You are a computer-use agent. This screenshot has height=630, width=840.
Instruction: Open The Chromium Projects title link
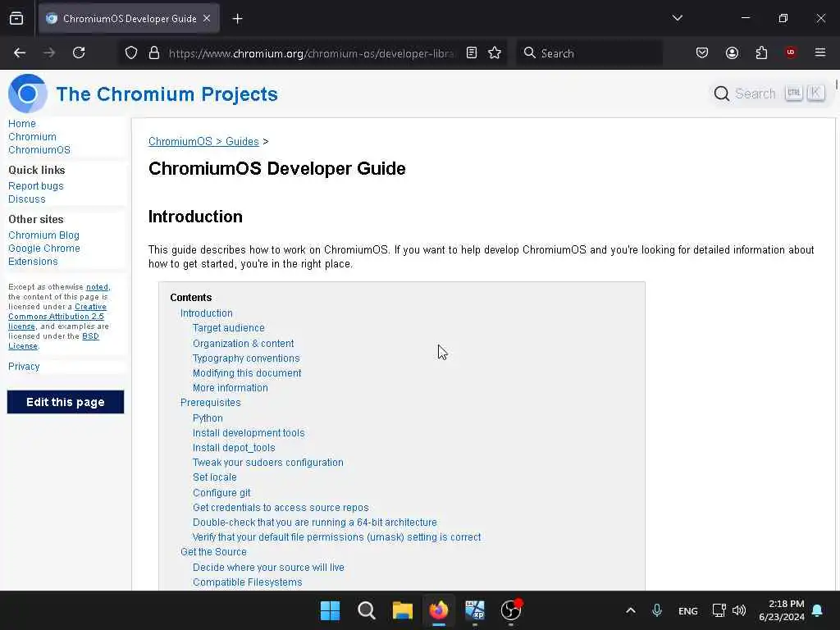point(167,94)
